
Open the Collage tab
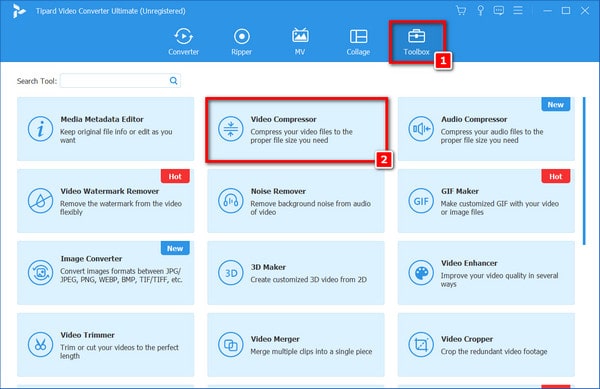(x=358, y=42)
